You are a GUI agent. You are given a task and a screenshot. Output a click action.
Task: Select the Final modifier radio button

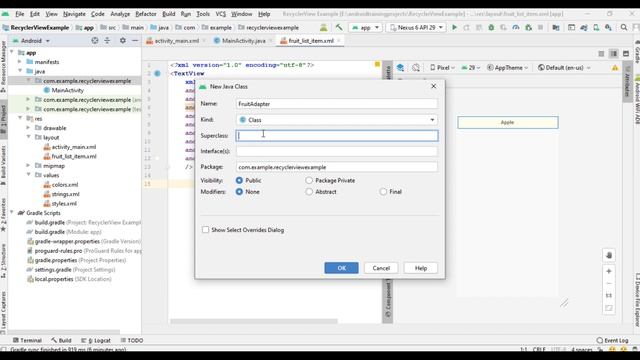[383, 191]
